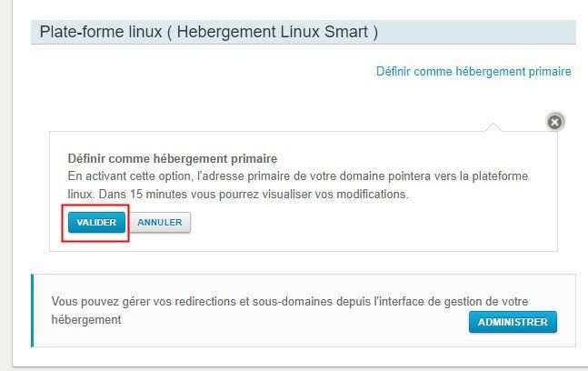Image resolution: width=588 pixels, height=371 pixels.
Task: Cancel with the Annuler button
Action: pos(160,223)
